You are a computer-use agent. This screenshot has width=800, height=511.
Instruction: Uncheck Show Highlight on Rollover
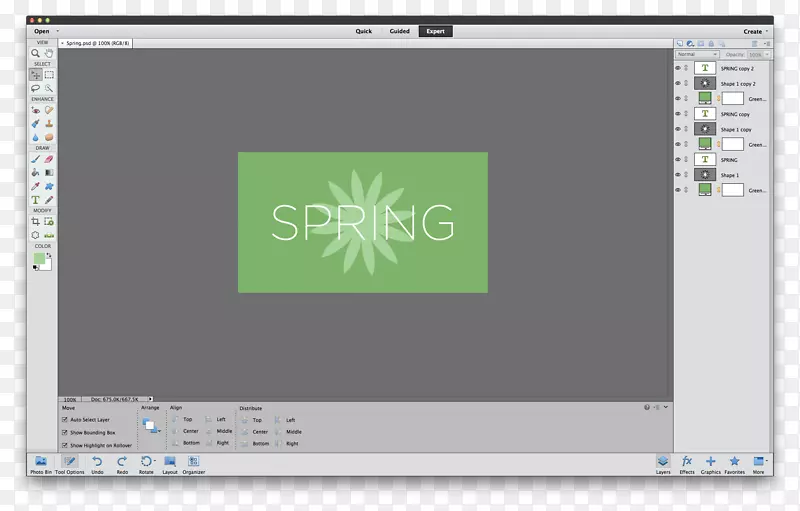(x=65, y=445)
